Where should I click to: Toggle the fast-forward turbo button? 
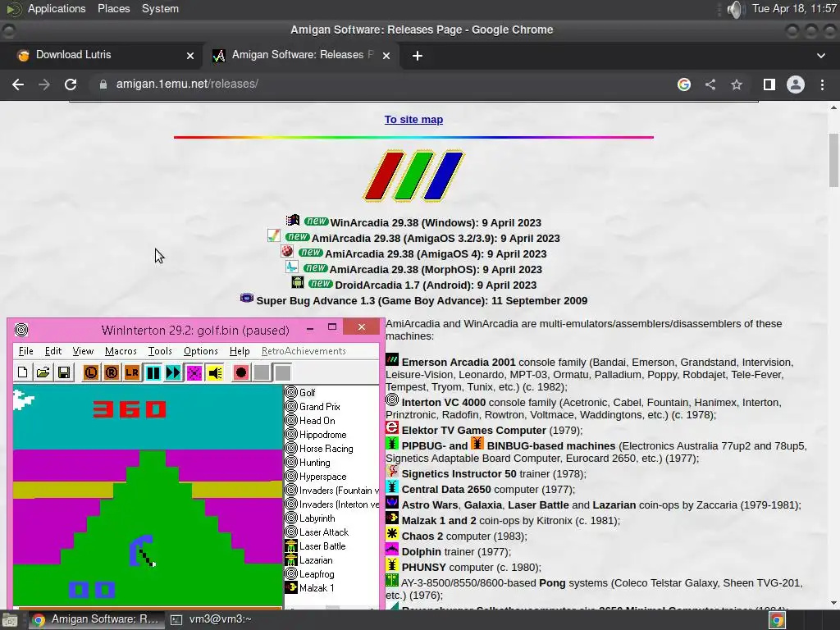[x=173, y=372]
